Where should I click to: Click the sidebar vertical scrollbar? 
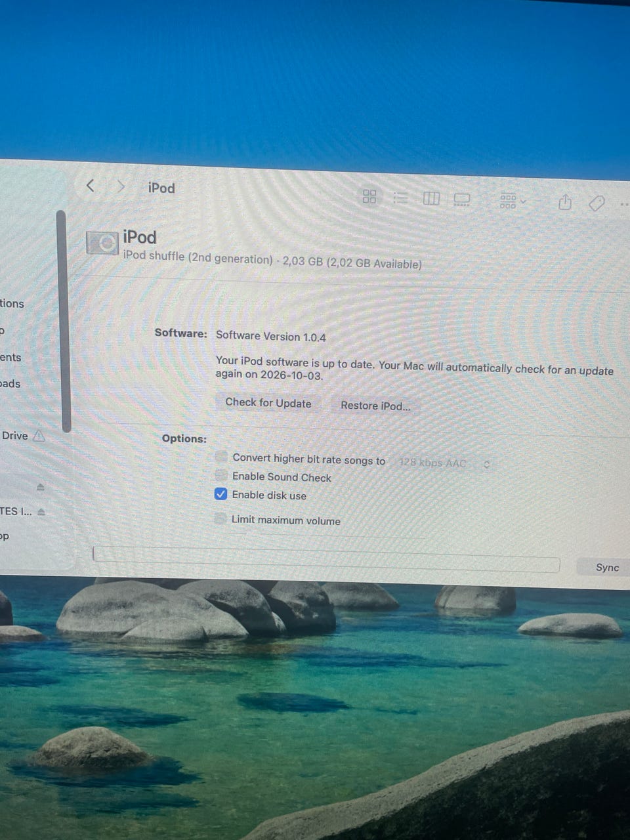64,321
